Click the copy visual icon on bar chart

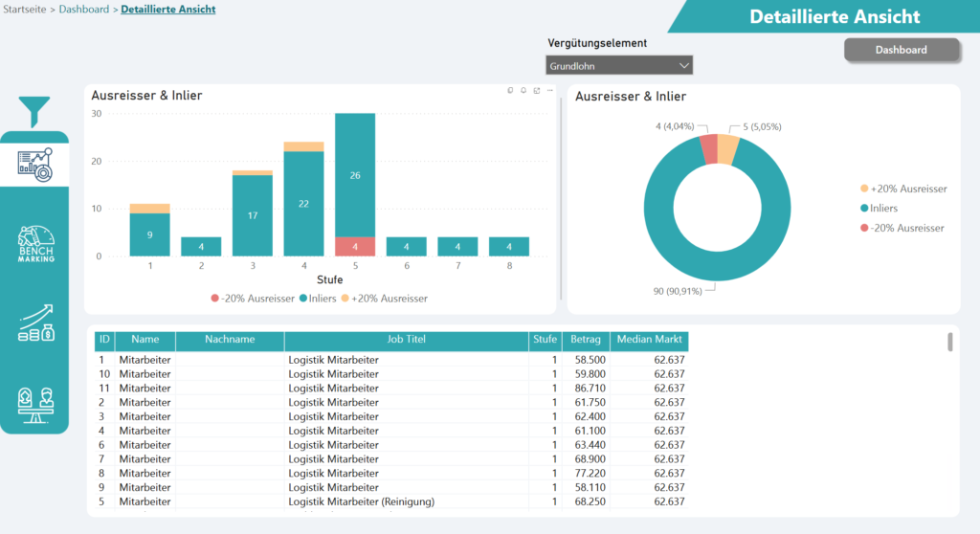510,91
